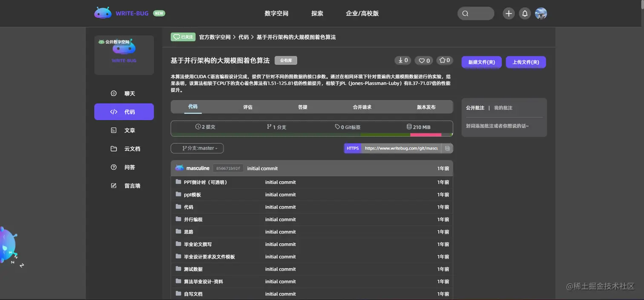Open masculine's profile from the commit row
The width and height of the screenshot is (644, 300).
pyautogui.click(x=198, y=168)
